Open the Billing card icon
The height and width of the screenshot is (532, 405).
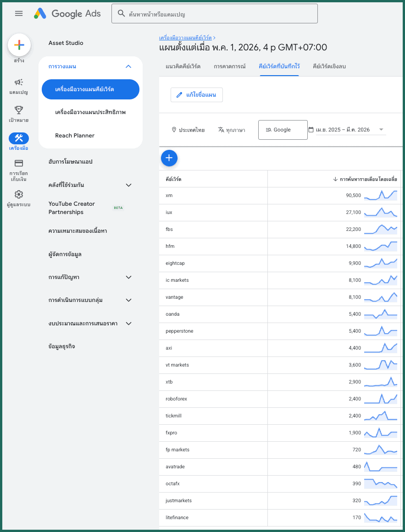19,163
